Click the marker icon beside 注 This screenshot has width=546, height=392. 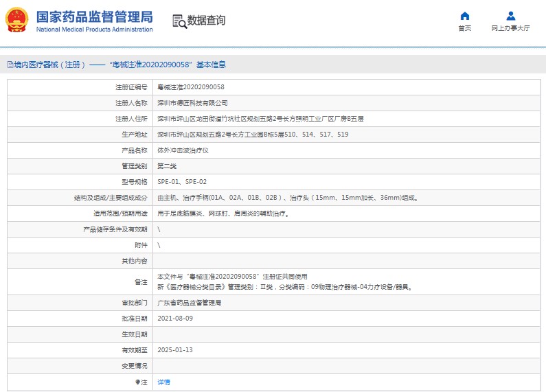pyautogui.click(x=137, y=382)
